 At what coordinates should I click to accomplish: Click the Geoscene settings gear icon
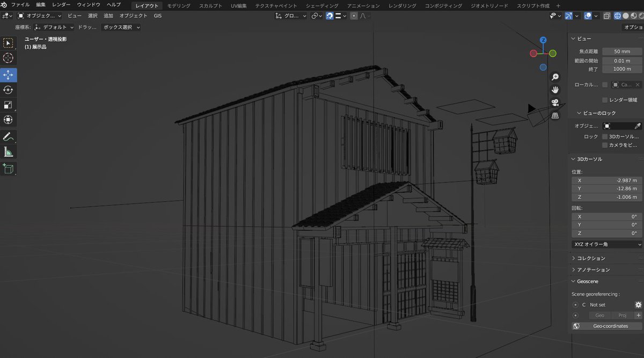click(638, 304)
